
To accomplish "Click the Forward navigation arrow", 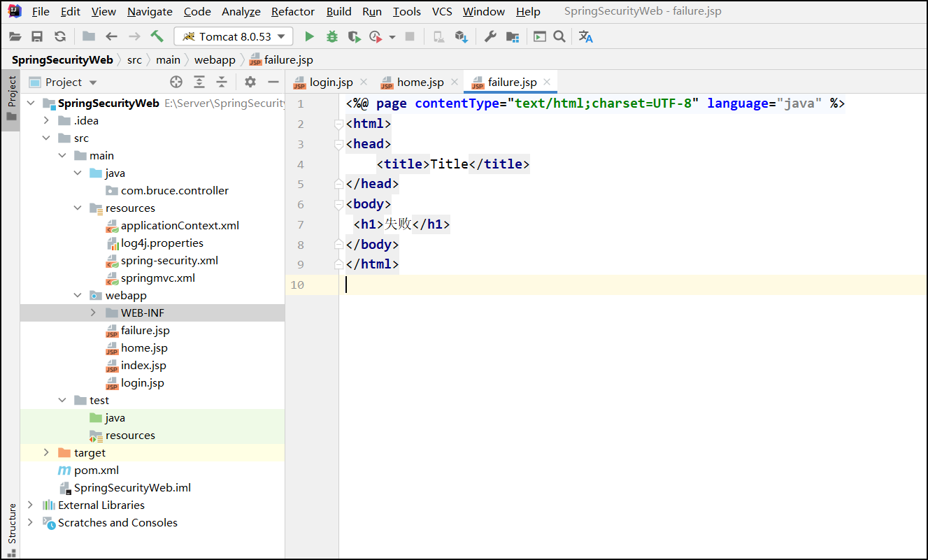I will [134, 36].
